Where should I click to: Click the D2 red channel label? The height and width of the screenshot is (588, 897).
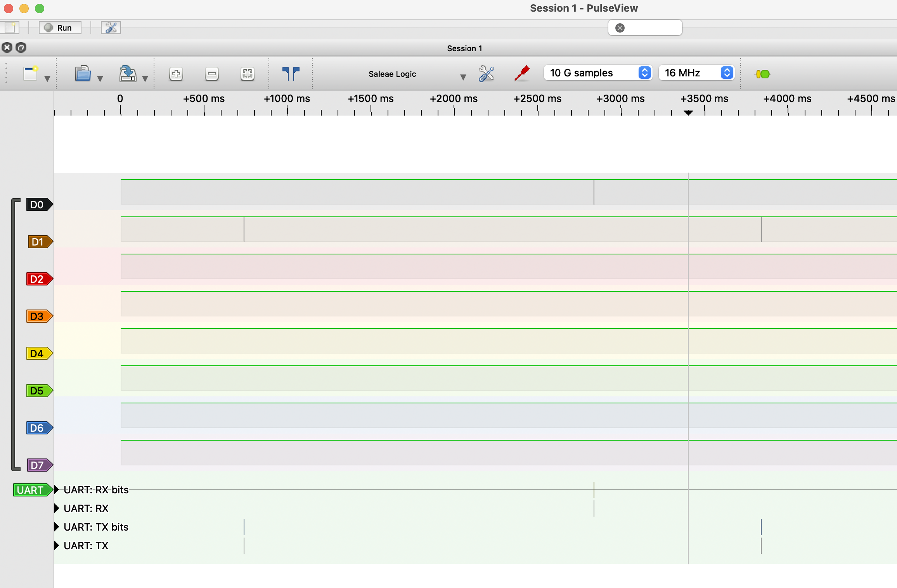[x=38, y=279]
